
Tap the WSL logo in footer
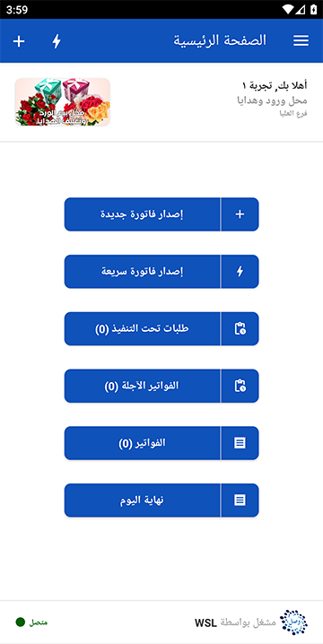coord(293,622)
